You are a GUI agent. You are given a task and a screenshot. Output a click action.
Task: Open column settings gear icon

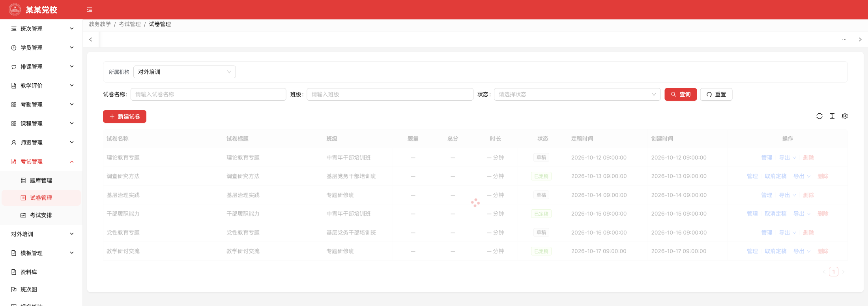click(845, 116)
